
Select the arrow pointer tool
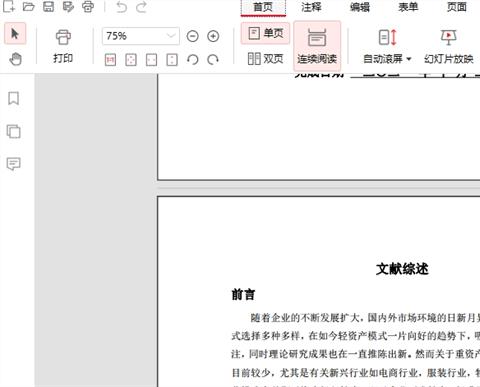(15, 34)
